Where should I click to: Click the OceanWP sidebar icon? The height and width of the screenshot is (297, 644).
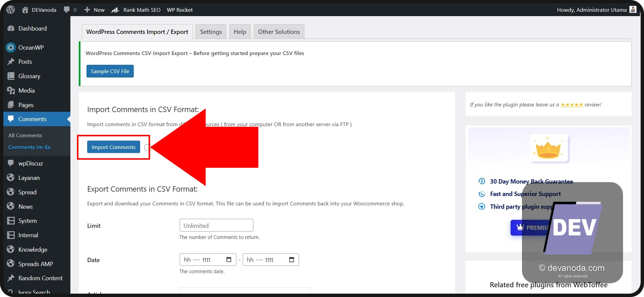pos(11,48)
